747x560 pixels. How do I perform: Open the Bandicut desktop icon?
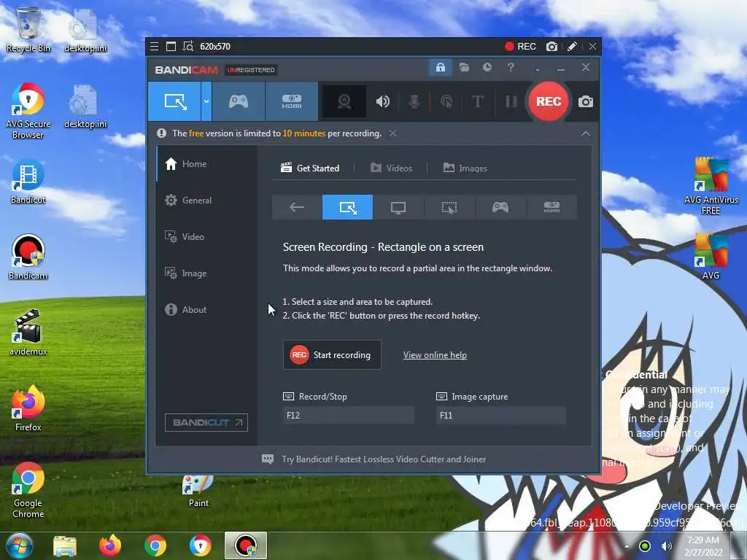coord(28,183)
